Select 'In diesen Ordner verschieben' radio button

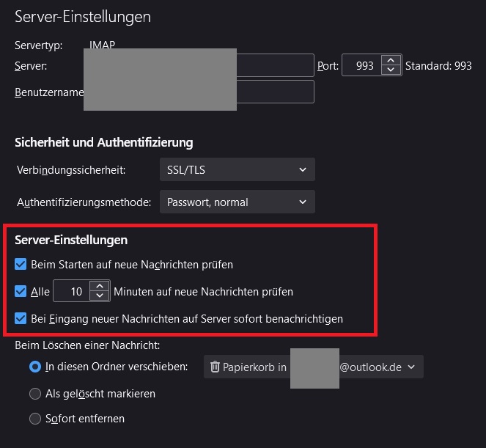coord(34,367)
